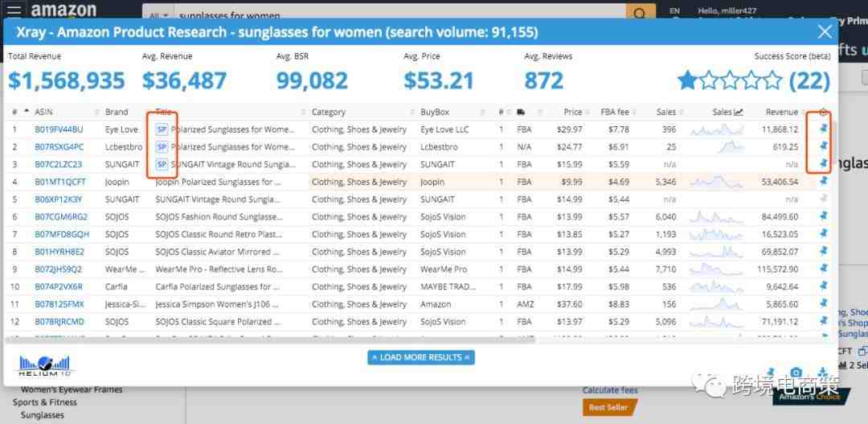Open ASIN B078125FMX link
The height and width of the screenshot is (424, 868).
(59, 304)
